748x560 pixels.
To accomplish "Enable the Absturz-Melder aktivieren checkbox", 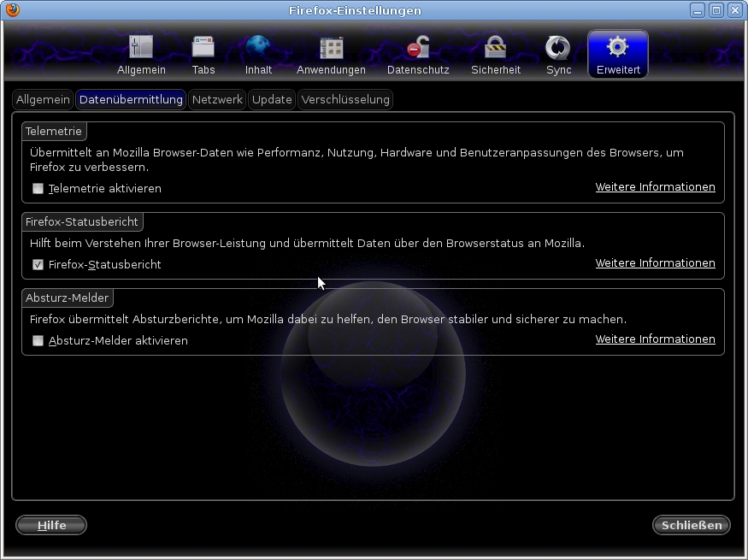I will (x=38, y=340).
